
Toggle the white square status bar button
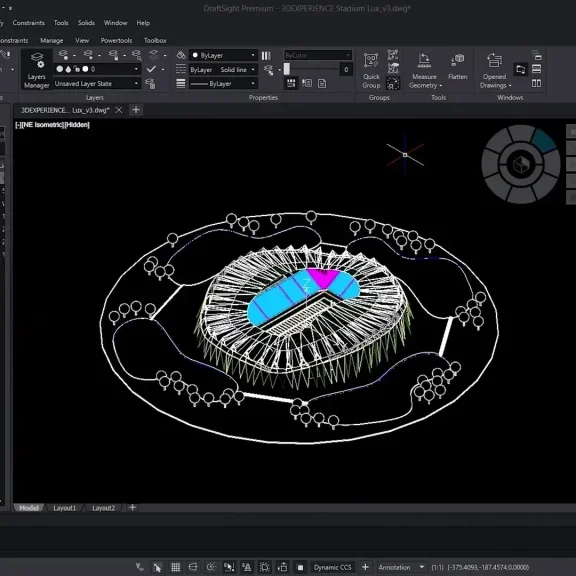pyautogui.click(x=300, y=567)
